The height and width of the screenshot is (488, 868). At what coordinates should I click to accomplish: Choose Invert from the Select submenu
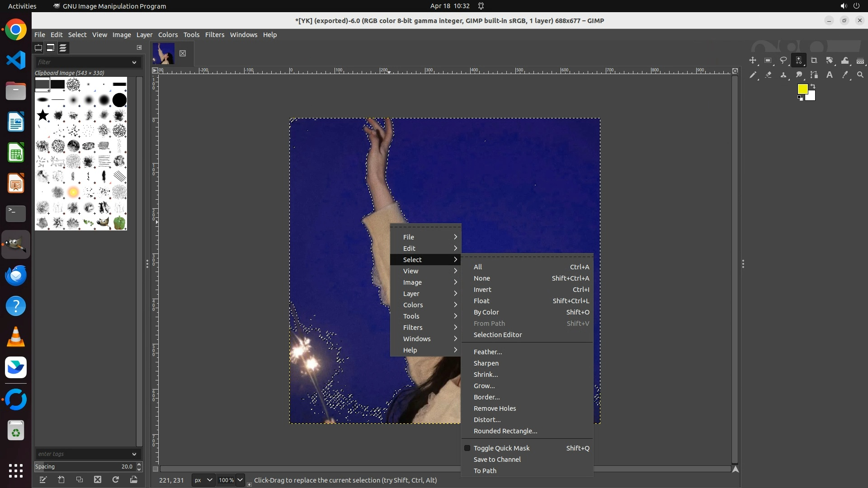(482, 290)
